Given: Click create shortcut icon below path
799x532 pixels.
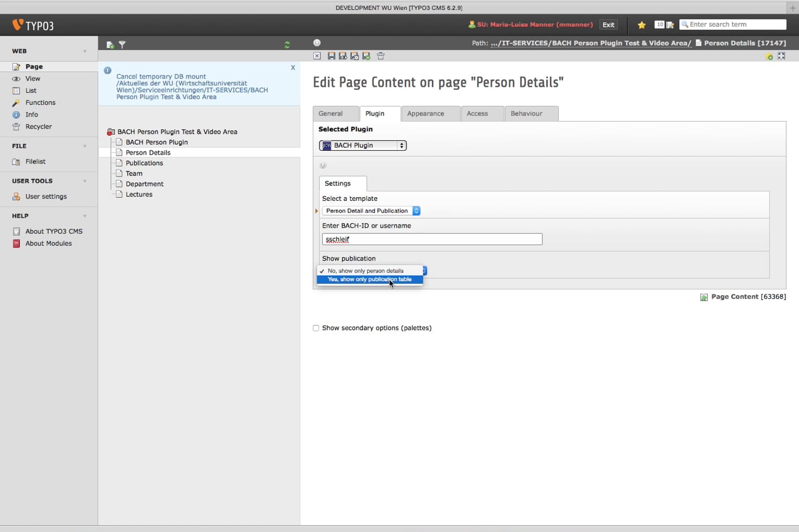Looking at the screenshot, I should [x=769, y=56].
